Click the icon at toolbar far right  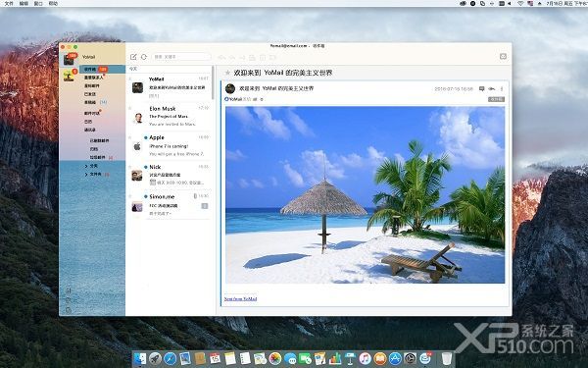click(x=504, y=56)
